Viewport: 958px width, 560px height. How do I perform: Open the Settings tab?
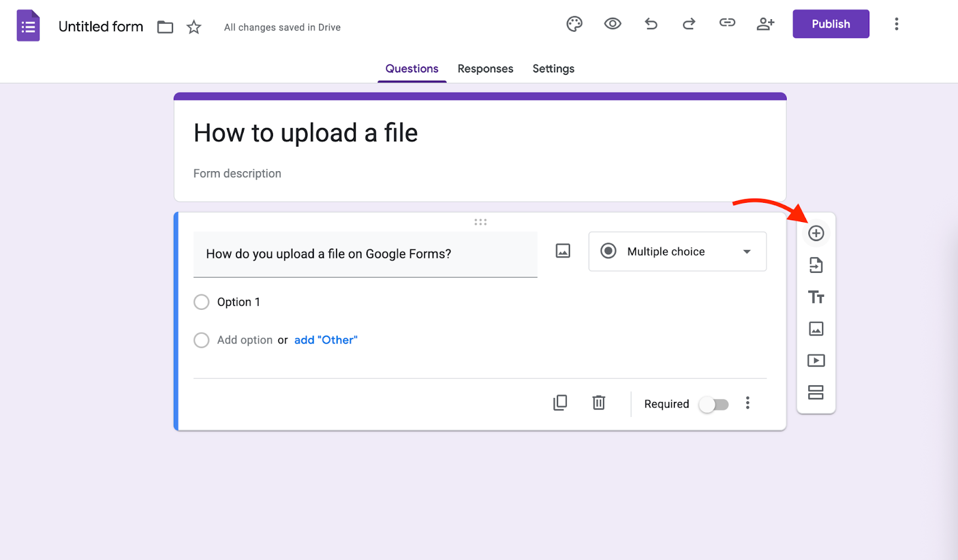click(553, 69)
